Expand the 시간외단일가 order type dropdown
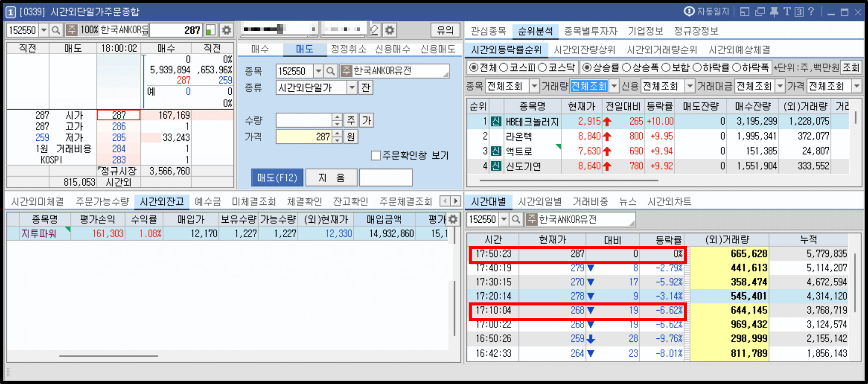868x384 pixels. coord(352,88)
